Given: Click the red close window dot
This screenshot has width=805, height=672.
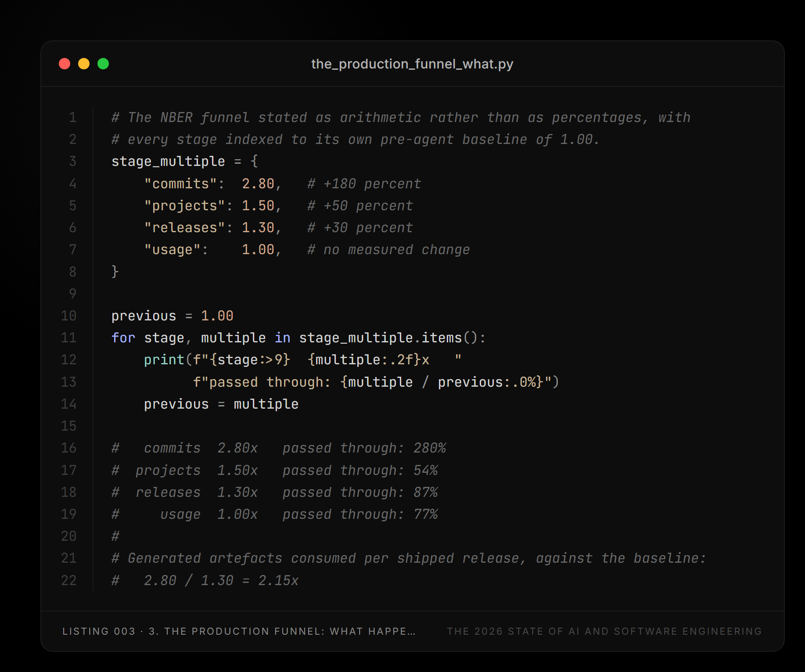Looking at the screenshot, I should click(65, 64).
